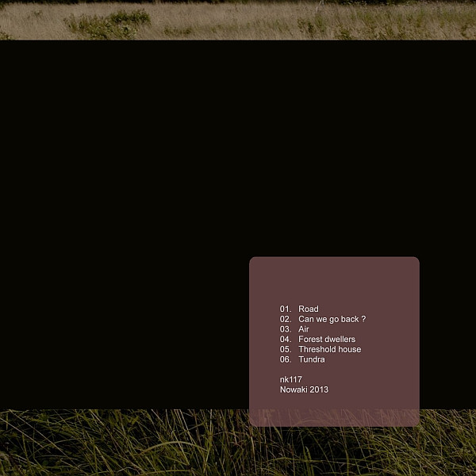
Task: Select the "Threshold house" track title
Action: click(329, 350)
